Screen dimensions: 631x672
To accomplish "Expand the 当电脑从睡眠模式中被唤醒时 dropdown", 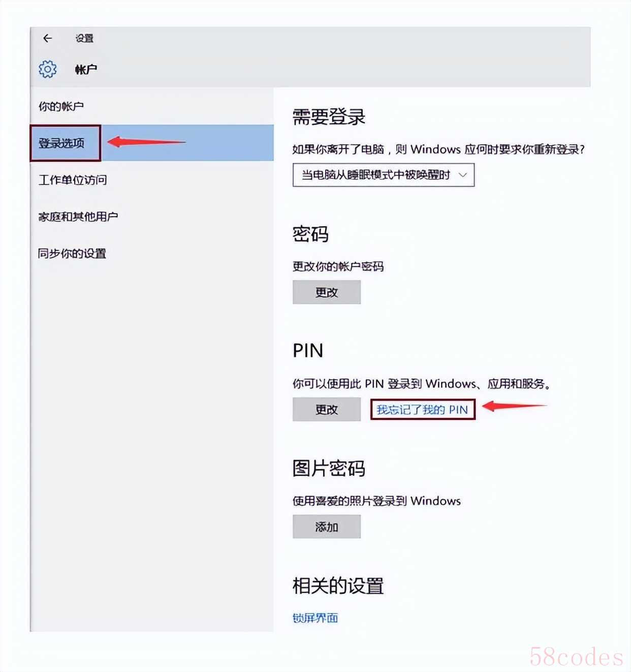I will pos(384,175).
